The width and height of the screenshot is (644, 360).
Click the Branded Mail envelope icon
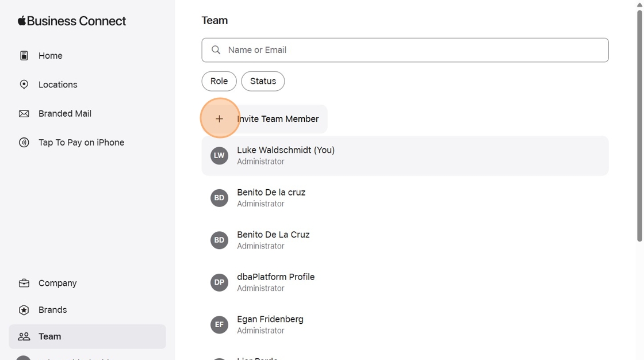[24, 113]
